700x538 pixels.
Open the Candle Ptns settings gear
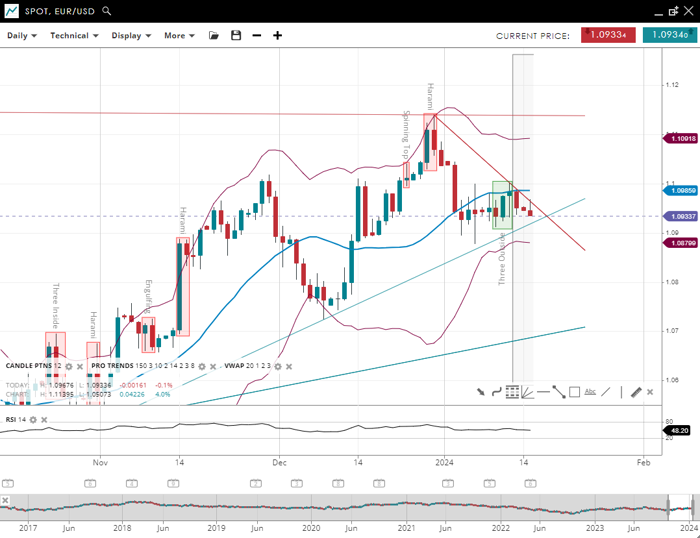69,366
